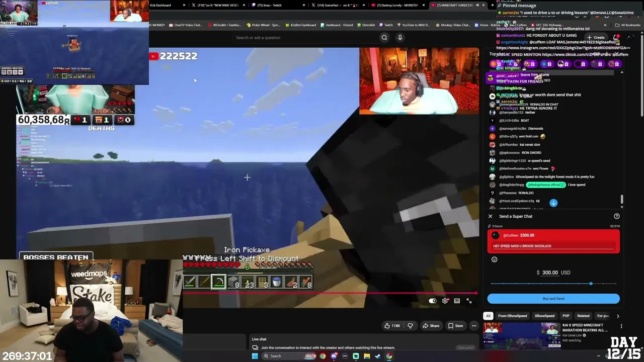Switch to theater mode view
The width and height of the screenshot is (644, 362).
pyautogui.click(x=457, y=301)
